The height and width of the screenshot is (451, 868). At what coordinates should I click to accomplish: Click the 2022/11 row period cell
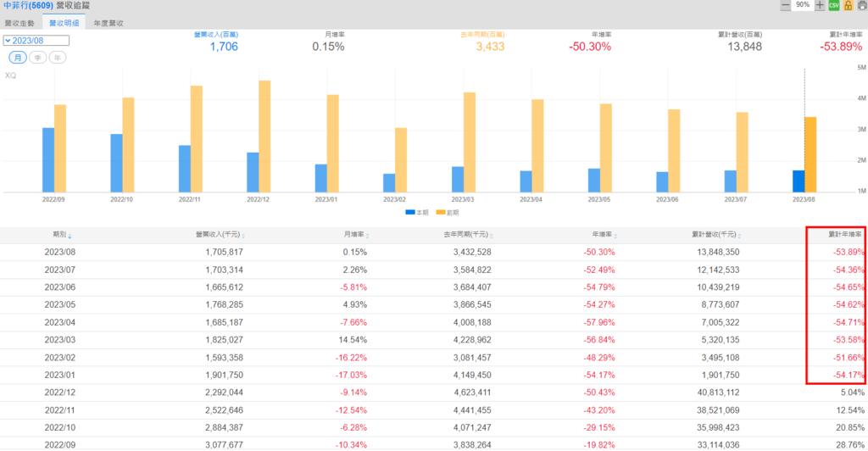coord(60,410)
